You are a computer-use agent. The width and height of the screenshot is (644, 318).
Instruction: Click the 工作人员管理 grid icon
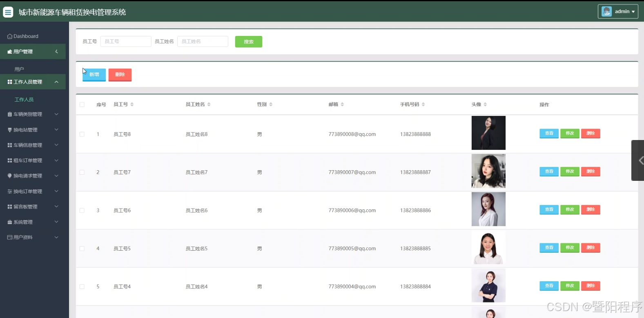10,82
